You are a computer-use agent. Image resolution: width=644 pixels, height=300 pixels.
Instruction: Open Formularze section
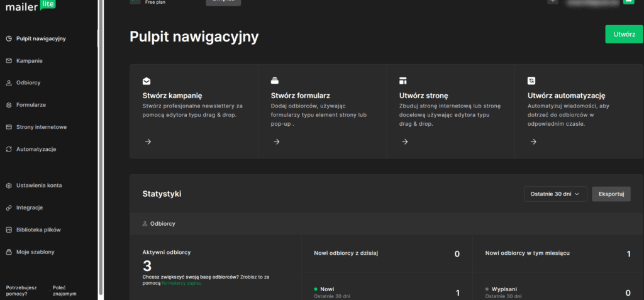pyautogui.click(x=30, y=105)
